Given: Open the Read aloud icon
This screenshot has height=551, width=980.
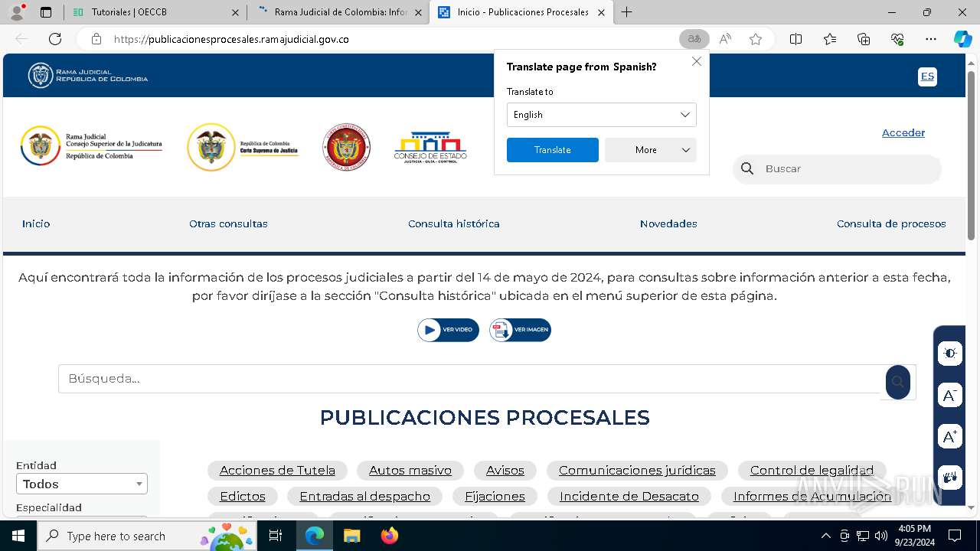Looking at the screenshot, I should point(725,39).
